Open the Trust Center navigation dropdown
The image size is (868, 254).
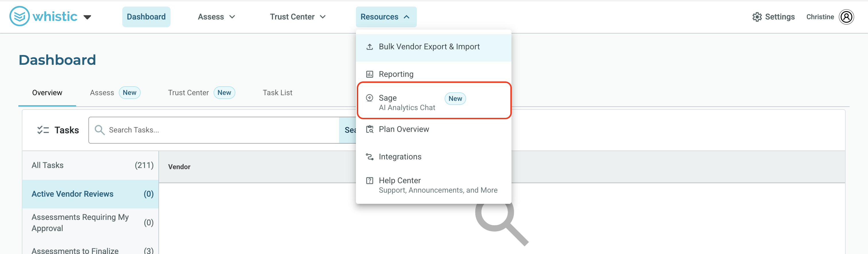click(298, 17)
